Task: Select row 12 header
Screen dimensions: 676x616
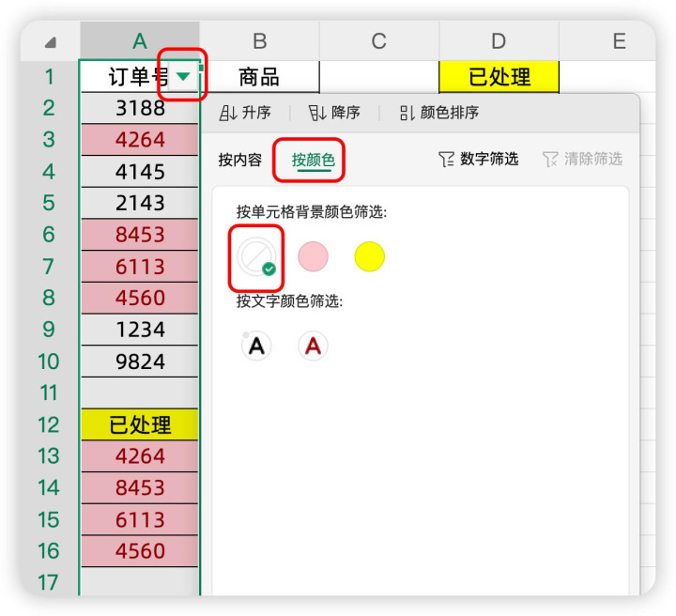Action: point(49,424)
